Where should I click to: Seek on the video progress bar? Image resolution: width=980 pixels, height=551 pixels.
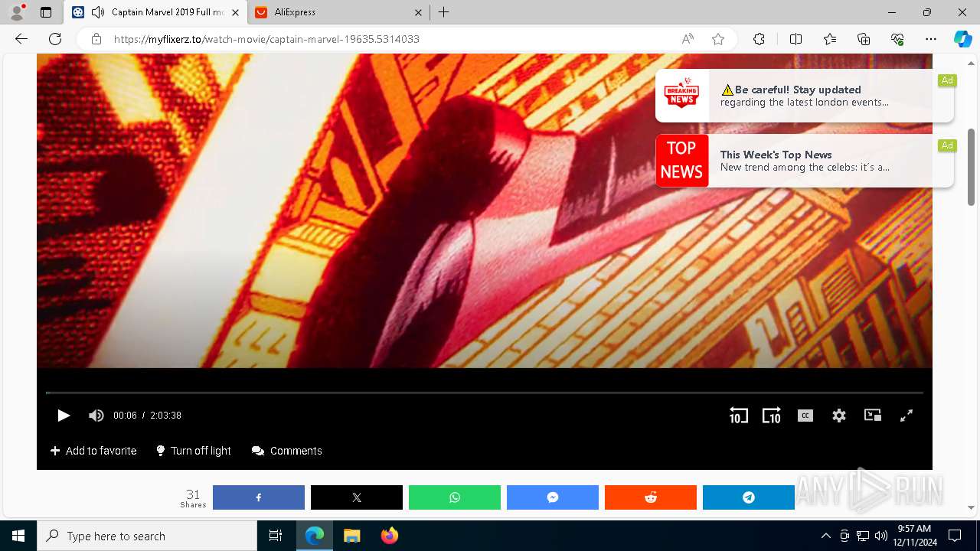(x=485, y=393)
